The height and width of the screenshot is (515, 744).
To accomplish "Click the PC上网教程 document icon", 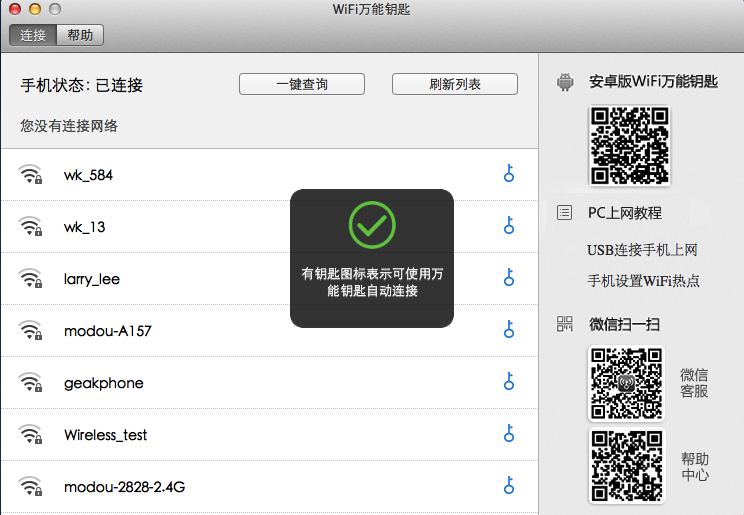I will [564, 212].
